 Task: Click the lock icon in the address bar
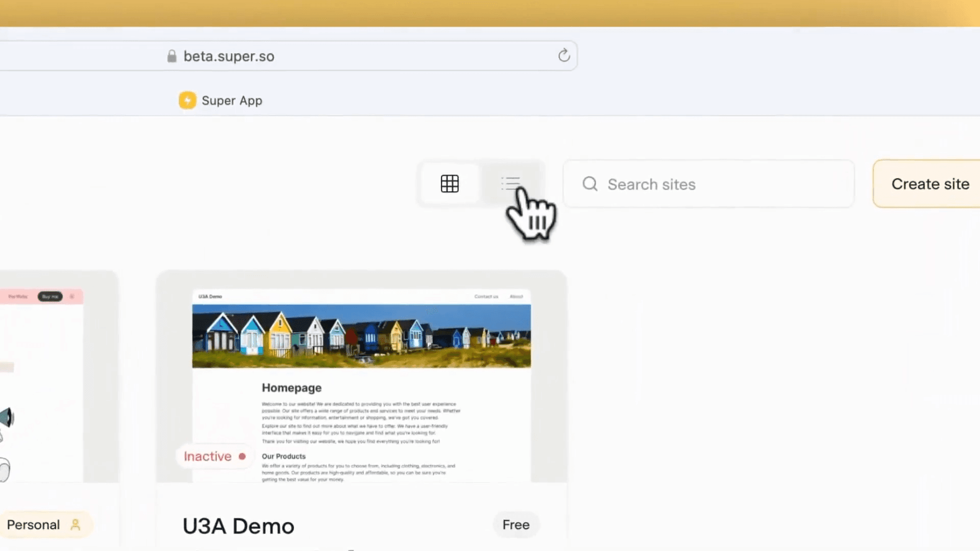coord(172,56)
